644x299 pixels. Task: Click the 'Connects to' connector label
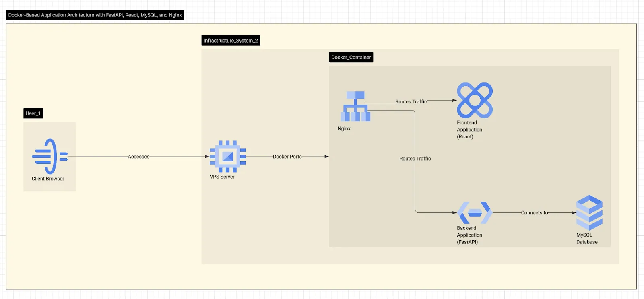[x=535, y=213]
